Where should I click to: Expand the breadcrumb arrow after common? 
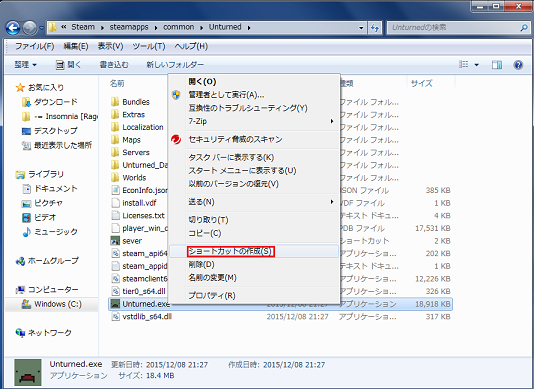pos(202,28)
